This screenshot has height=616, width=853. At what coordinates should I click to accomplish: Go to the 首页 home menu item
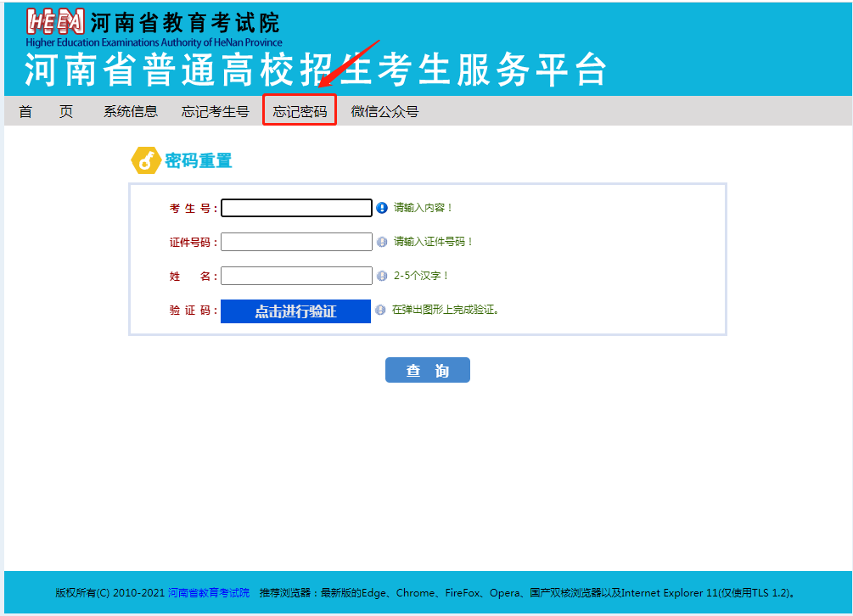tap(46, 111)
